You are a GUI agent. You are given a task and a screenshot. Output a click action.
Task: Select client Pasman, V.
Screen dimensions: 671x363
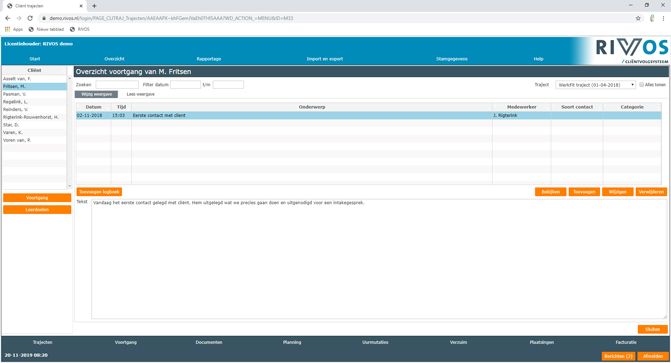(34, 94)
